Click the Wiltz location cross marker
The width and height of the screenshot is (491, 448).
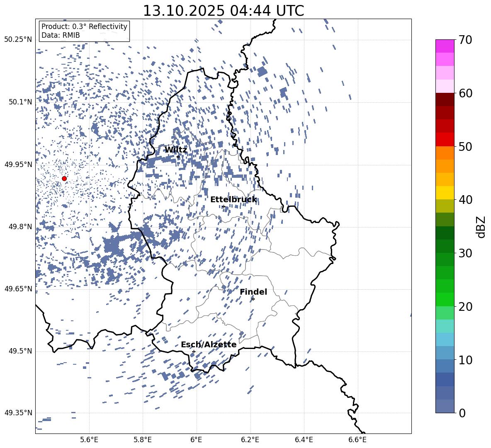[x=178, y=157]
